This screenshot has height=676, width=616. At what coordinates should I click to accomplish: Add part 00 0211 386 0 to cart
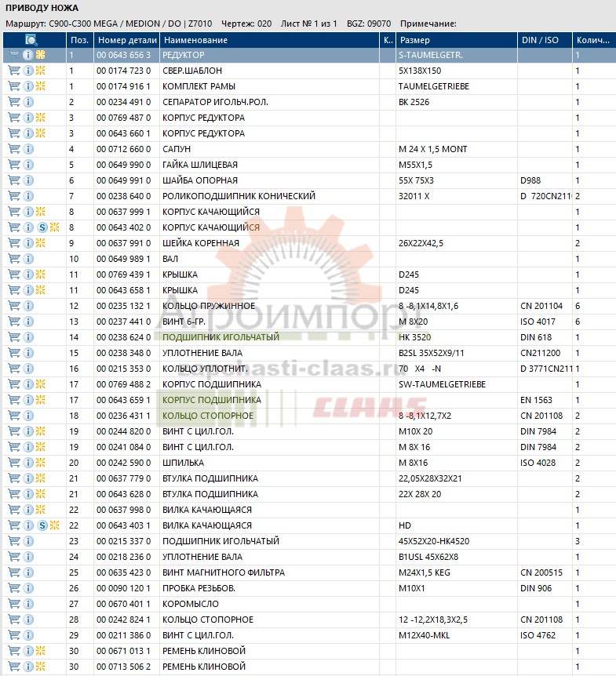tap(14, 635)
